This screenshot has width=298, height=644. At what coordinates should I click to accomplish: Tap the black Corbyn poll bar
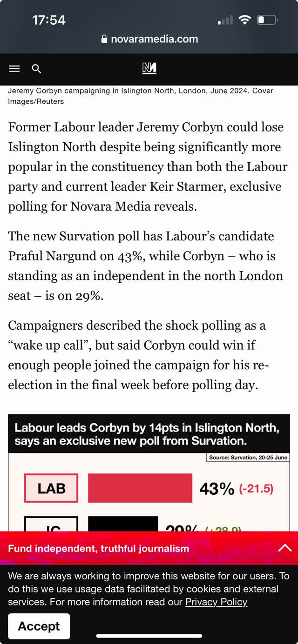pos(123,524)
